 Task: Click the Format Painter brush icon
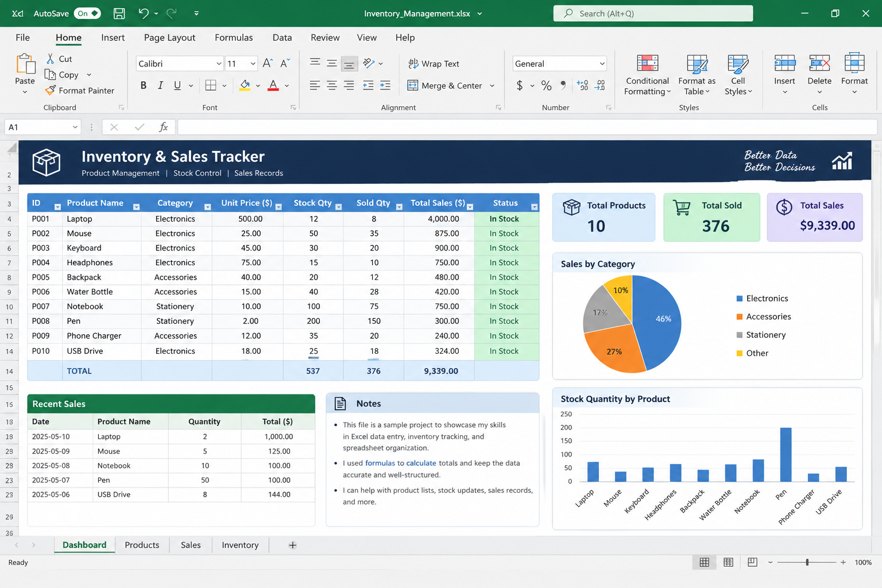(51, 90)
